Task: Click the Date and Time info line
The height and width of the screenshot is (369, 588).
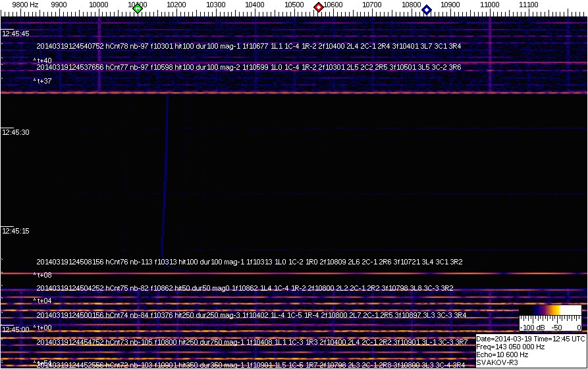Action: 530,339
